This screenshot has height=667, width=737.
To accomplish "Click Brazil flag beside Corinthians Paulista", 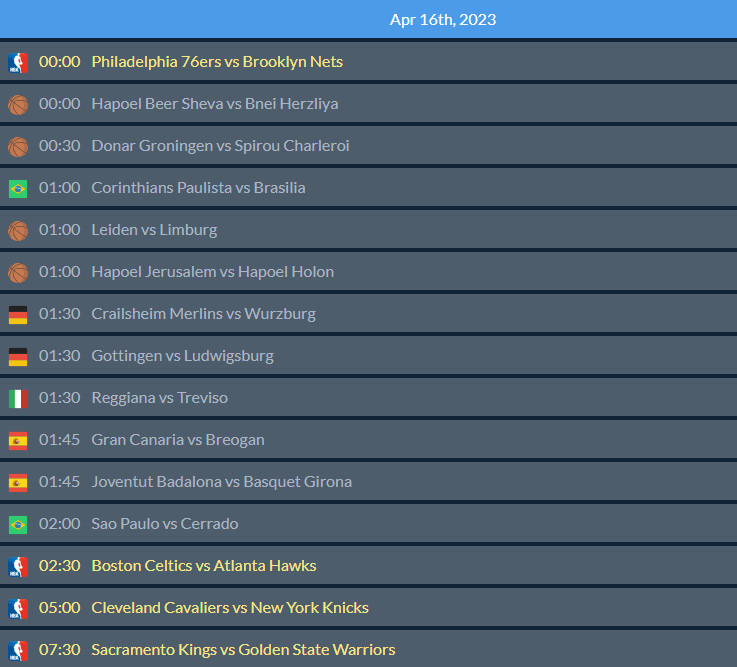I will point(18,189).
